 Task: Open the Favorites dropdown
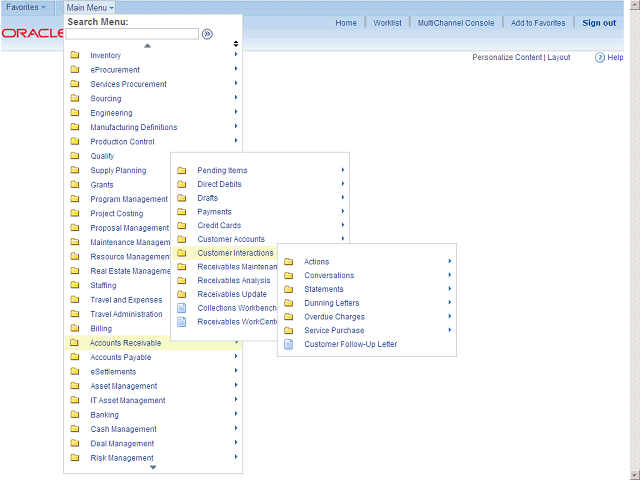[26, 7]
